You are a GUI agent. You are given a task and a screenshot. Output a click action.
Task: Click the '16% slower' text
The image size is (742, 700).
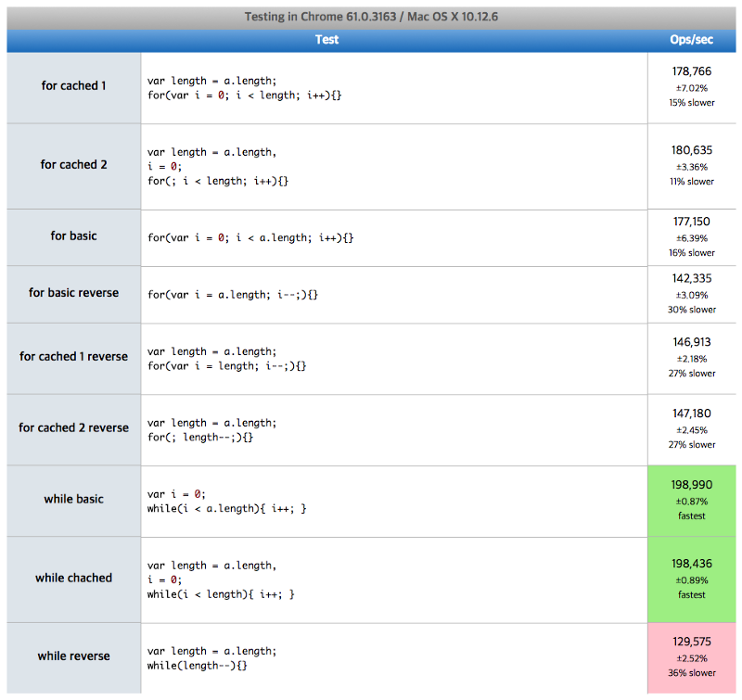pyautogui.click(x=691, y=253)
